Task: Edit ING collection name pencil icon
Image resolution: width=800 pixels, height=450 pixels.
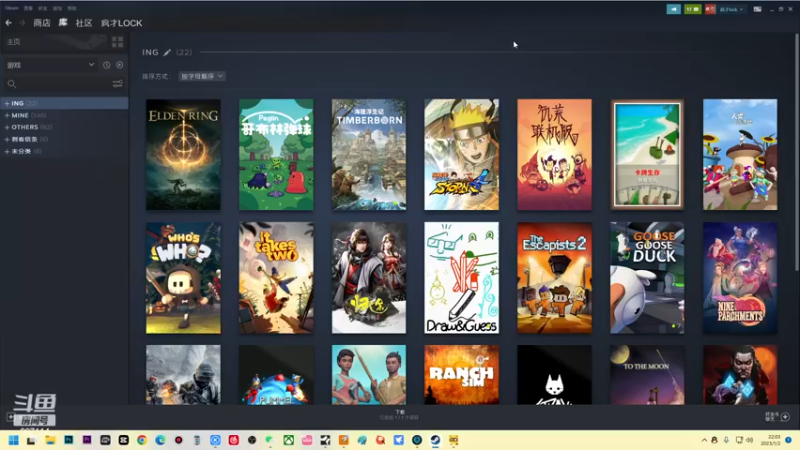Action: pyautogui.click(x=167, y=52)
